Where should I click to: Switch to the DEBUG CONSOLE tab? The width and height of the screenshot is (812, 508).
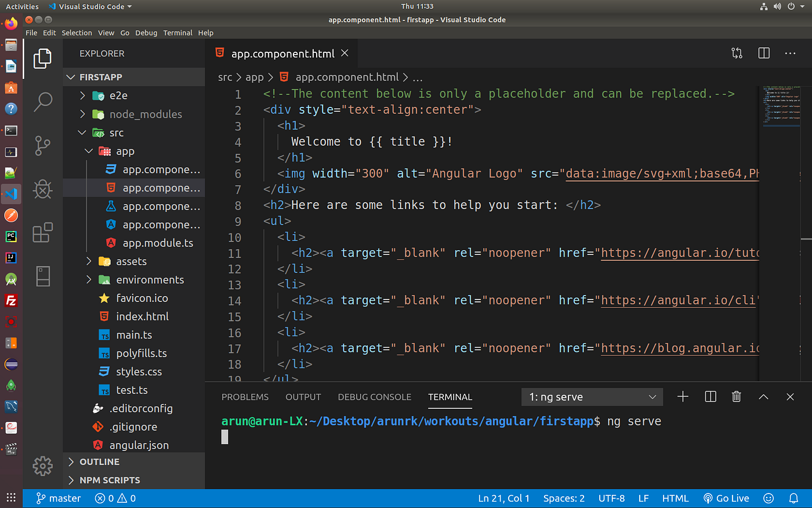(x=374, y=397)
